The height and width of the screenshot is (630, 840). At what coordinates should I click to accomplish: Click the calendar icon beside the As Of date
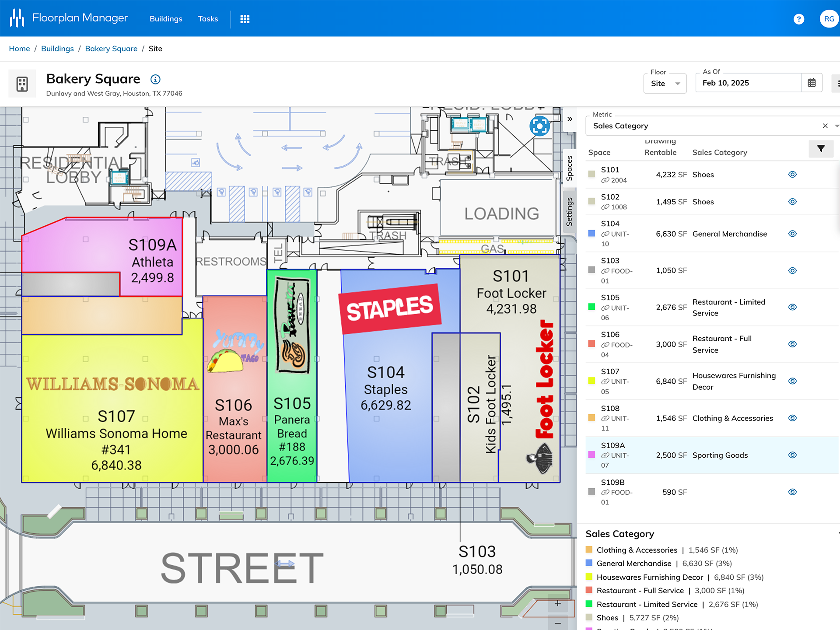(x=812, y=83)
